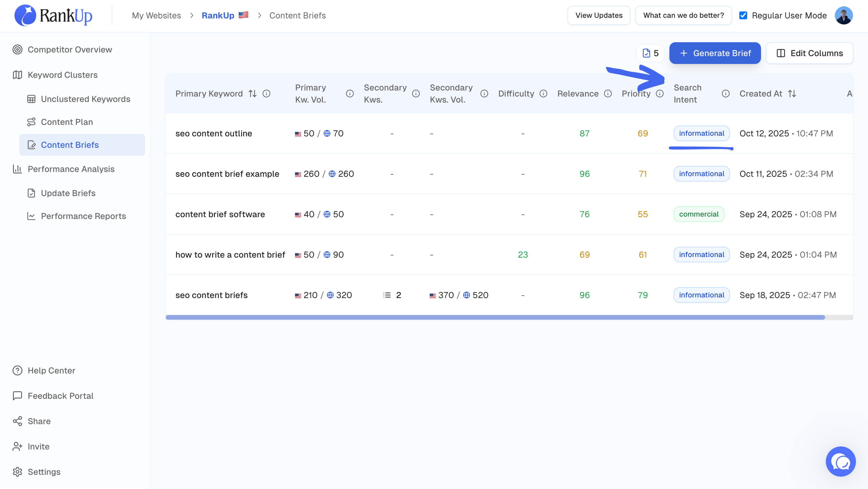This screenshot has width=868, height=489.
Task: Click the horizontal table scrollbar
Action: click(x=495, y=317)
